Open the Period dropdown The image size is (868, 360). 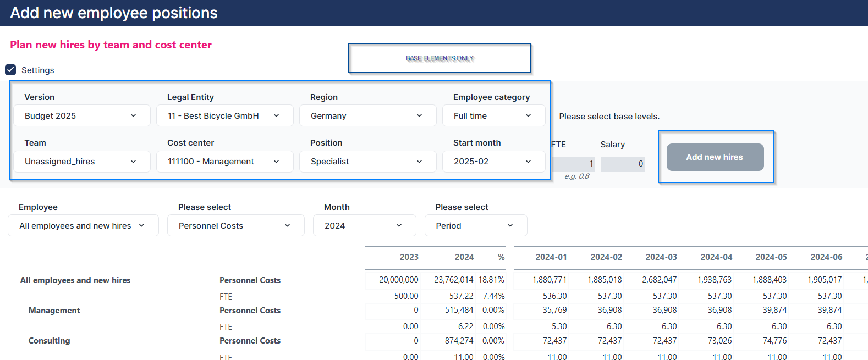pos(475,226)
